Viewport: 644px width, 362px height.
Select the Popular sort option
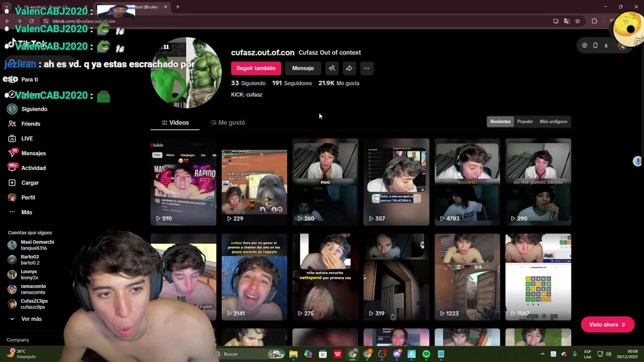(525, 122)
